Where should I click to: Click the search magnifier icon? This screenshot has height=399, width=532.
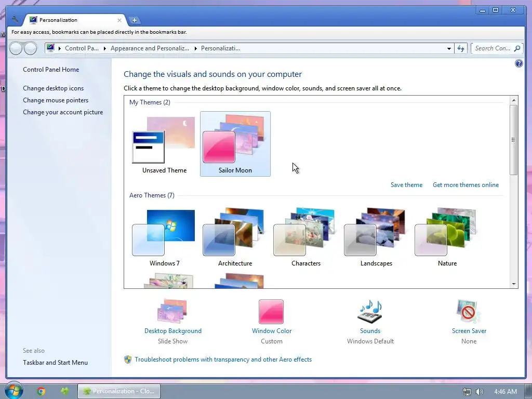(x=517, y=48)
